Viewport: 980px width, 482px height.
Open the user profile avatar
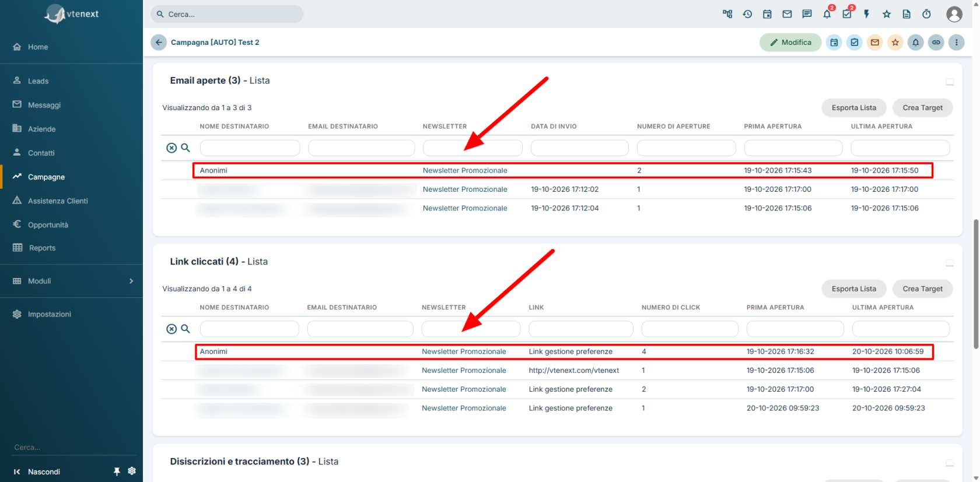954,14
